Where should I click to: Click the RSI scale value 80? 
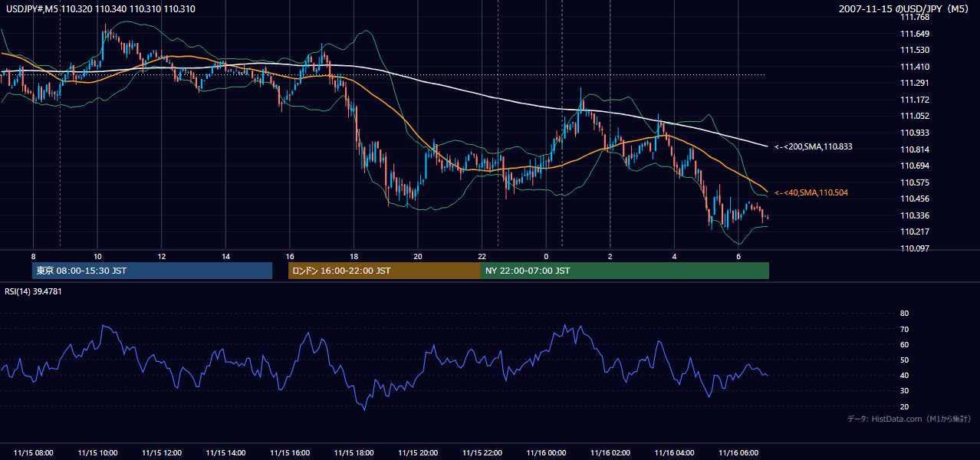904,314
